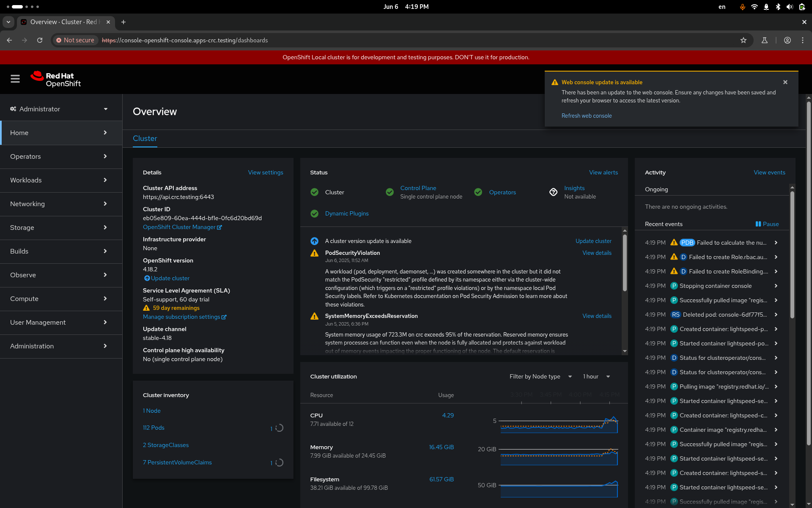Select the Cluster tab

point(145,139)
